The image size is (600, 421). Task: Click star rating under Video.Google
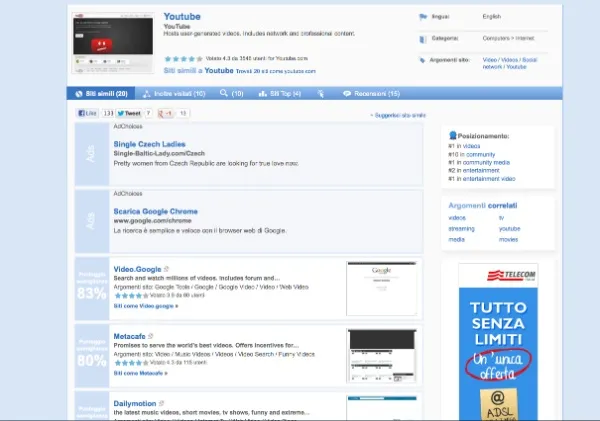click(131, 296)
